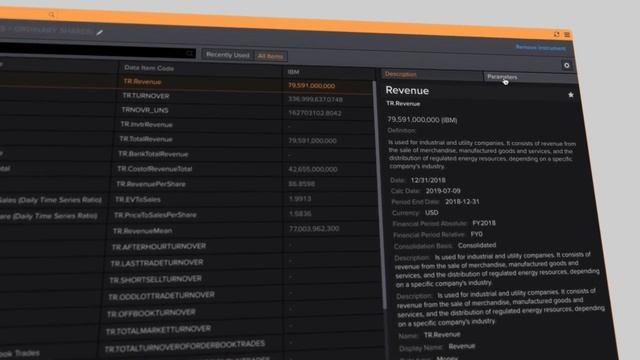The width and height of the screenshot is (640, 360).
Task: Click the data item list vertical scrollbar
Action: (x=379, y=196)
